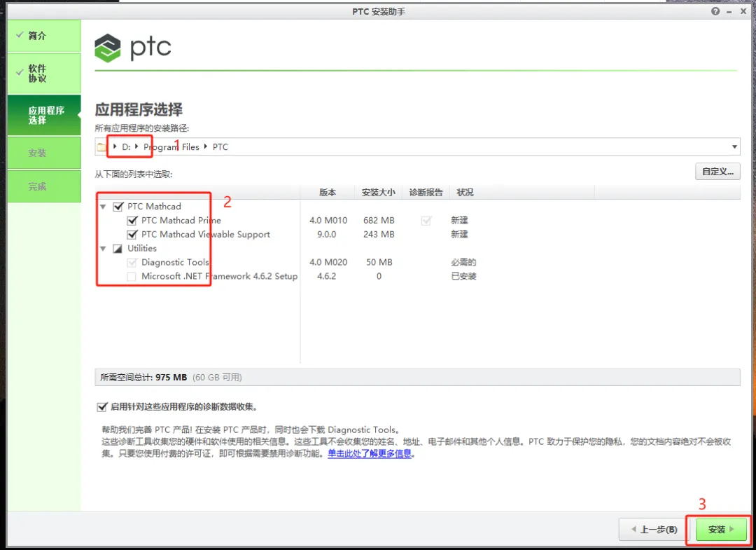Select the PTC Mathcad group label
756x550 pixels.
coord(154,207)
